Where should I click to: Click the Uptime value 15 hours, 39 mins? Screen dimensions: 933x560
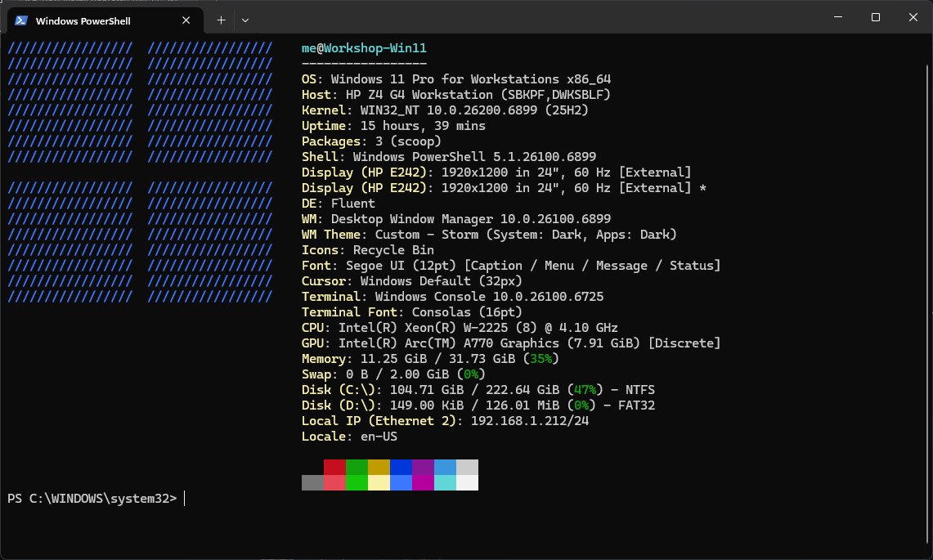(423, 126)
